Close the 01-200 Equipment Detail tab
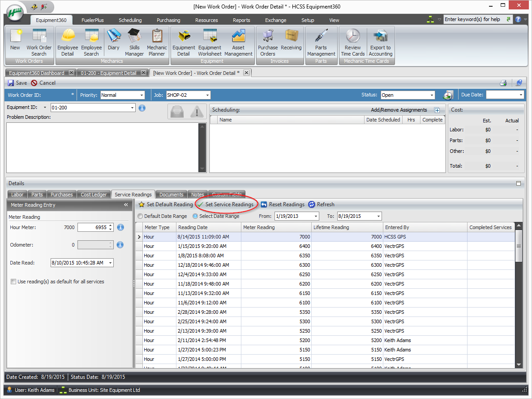 143,73
